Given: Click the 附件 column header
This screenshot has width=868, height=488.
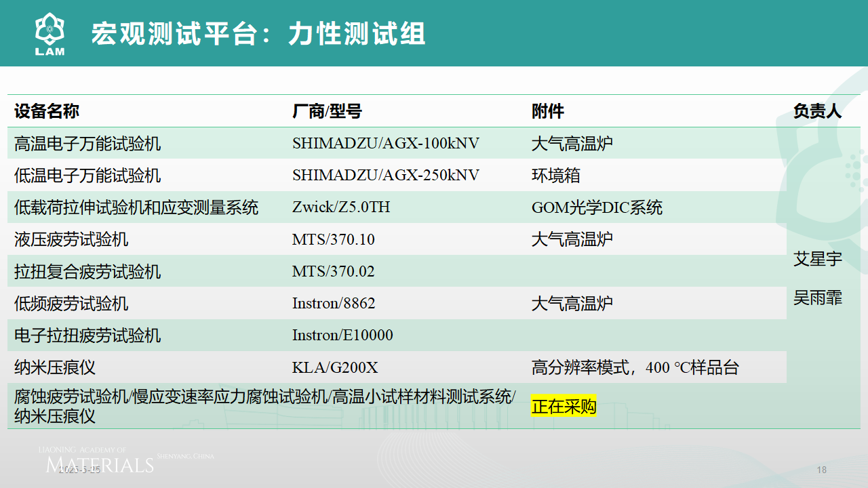Looking at the screenshot, I should pos(548,111).
